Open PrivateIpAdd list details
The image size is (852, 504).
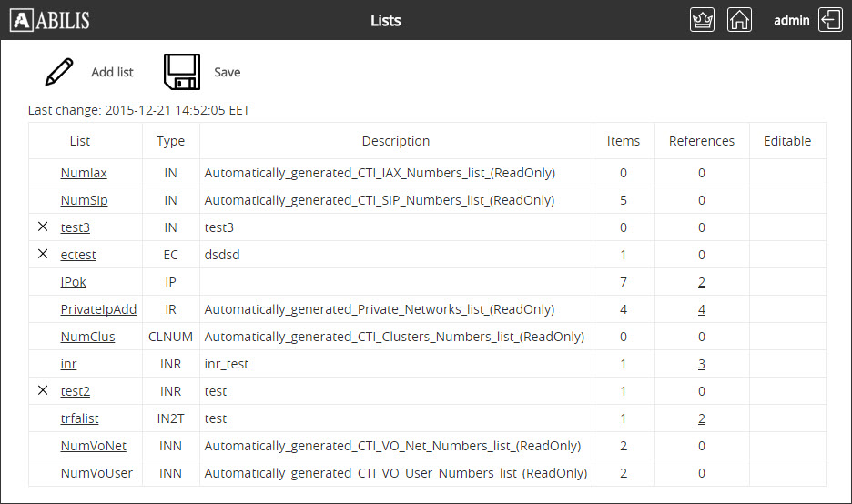(x=98, y=309)
